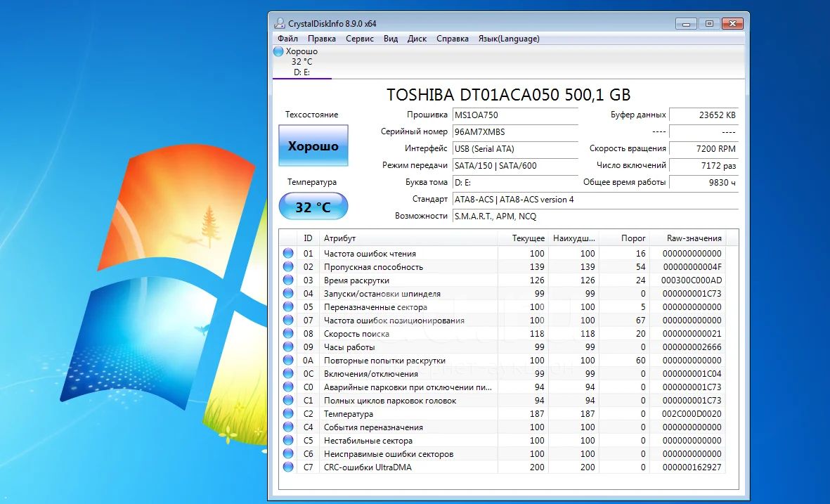Click the Наихудш... column header

[573, 238]
